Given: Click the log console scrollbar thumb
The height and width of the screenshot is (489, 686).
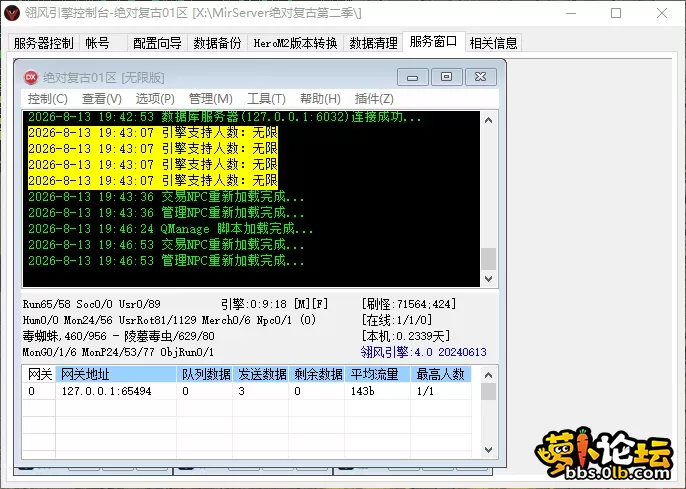Looking at the screenshot, I should [x=489, y=259].
